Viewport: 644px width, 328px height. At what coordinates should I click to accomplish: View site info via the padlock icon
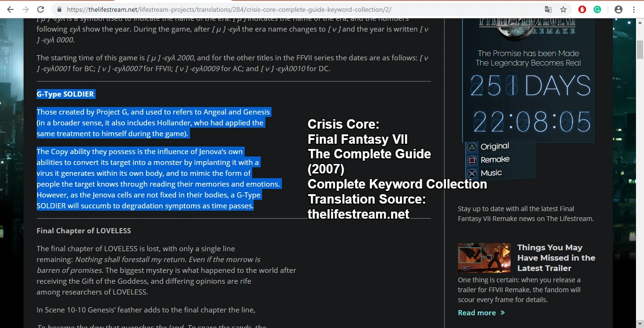tap(59, 9)
